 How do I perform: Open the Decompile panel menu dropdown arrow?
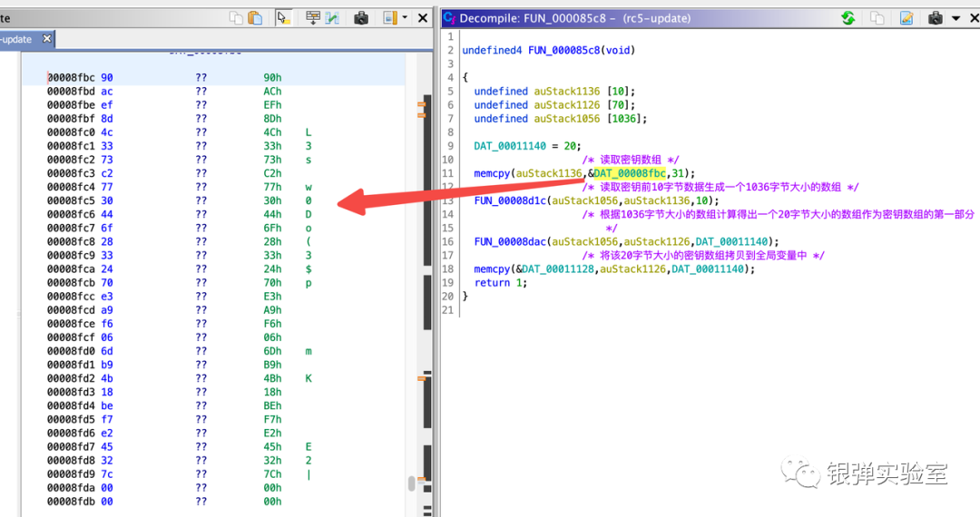(955, 18)
